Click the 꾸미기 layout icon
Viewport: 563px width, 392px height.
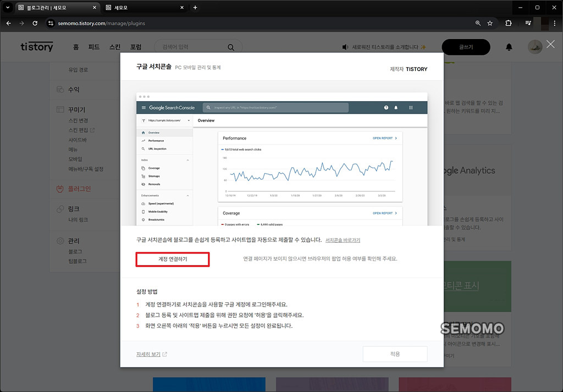pos(60,109)
